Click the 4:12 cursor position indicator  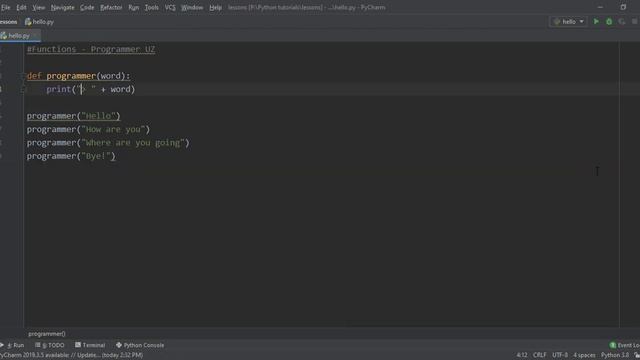(x=522, y=355)
